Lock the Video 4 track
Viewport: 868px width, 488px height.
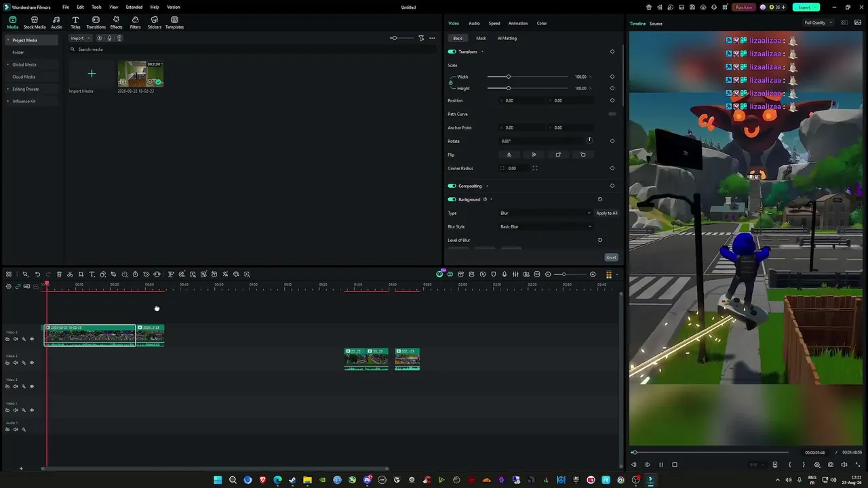[7, 339]
